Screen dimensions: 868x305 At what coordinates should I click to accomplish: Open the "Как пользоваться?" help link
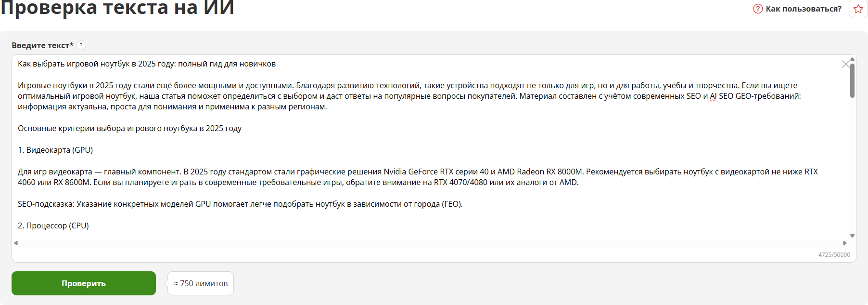803,9
